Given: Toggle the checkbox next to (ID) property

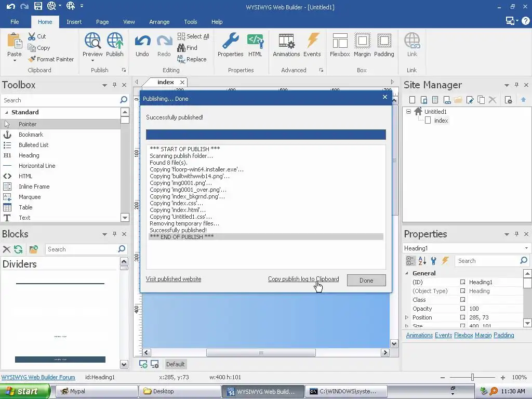Looking at the screenshot, I should [x=462, y=282].
